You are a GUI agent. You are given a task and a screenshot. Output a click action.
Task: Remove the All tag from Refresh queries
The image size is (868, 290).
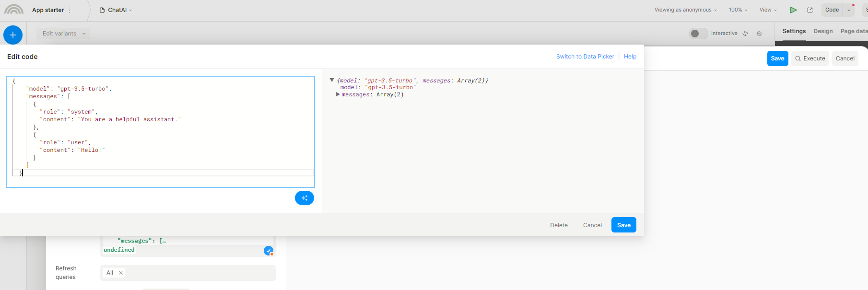[121, 273]
